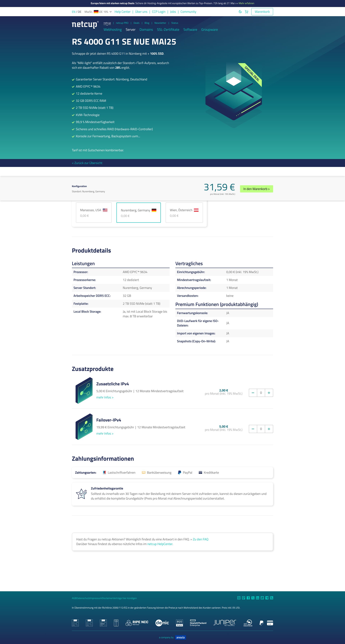Expand mehr Infos for Failover-IPv4
Screen dimensions: 345x644
click(x=105, y=434)
